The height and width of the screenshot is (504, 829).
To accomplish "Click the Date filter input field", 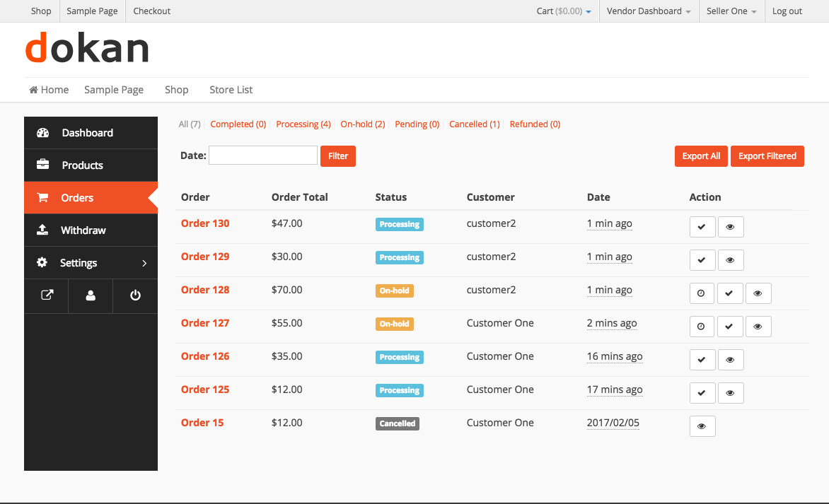I will [263, 156].
